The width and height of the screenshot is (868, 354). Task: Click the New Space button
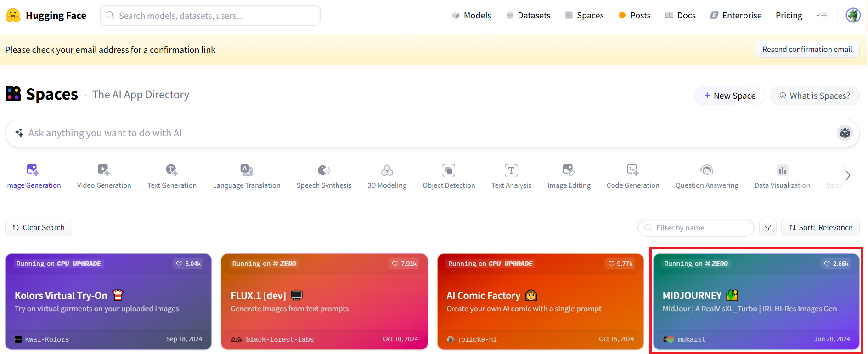coord(730,96)
